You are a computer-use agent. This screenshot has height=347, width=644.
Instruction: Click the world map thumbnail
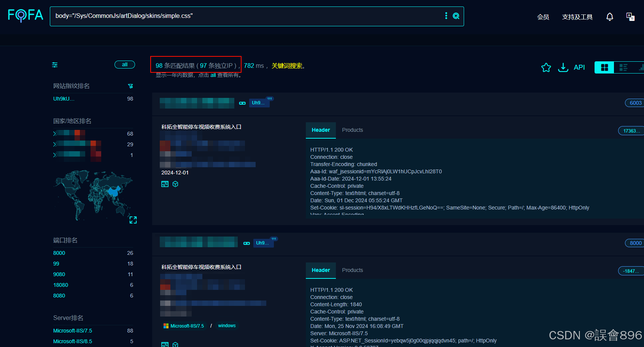click(94, 195)
